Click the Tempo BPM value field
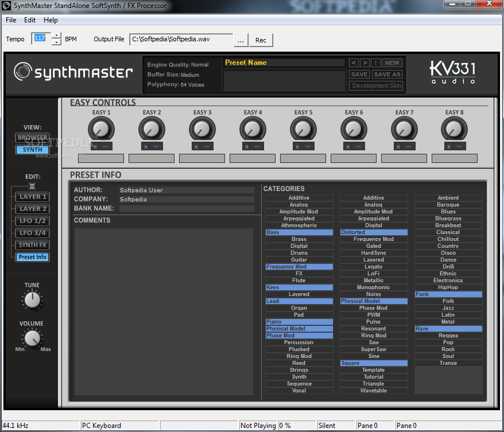 point(41,38)
